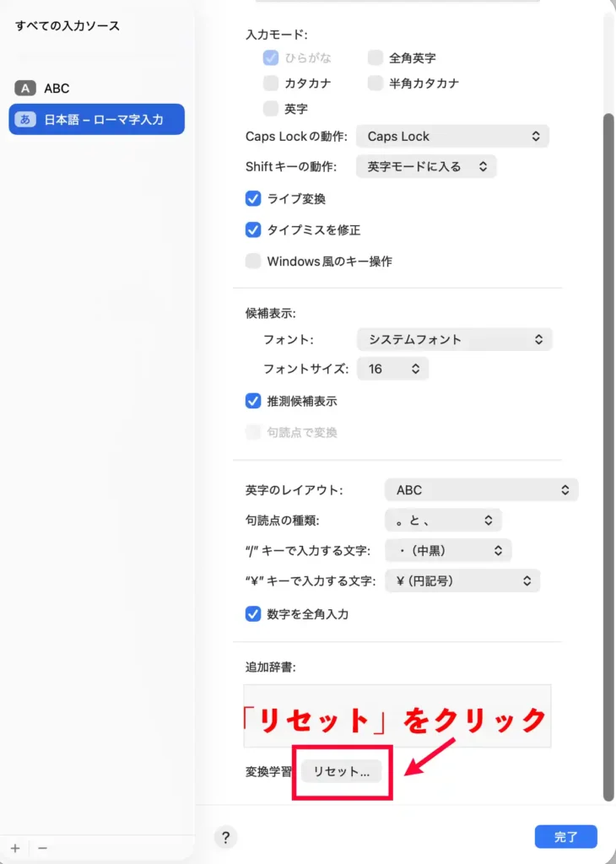Disable the タイプミスを修正 checkbox
This screenshot has width=616, height=864.
coord(253,229)
